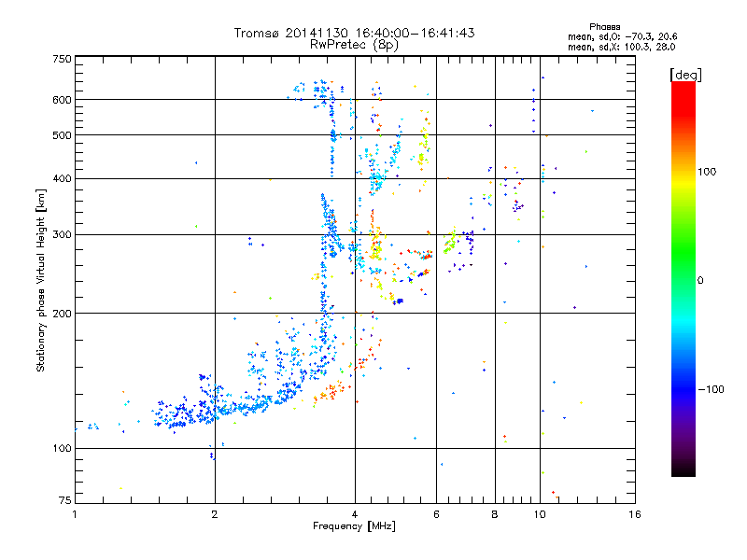
Task: Click x-axis label '16'
Action: click(x=635, y=514)
